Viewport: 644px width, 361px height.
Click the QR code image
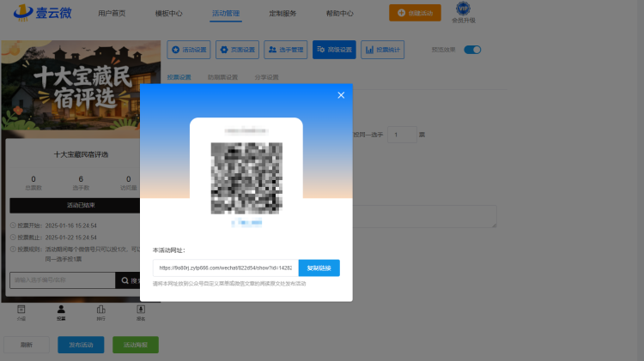246,178
